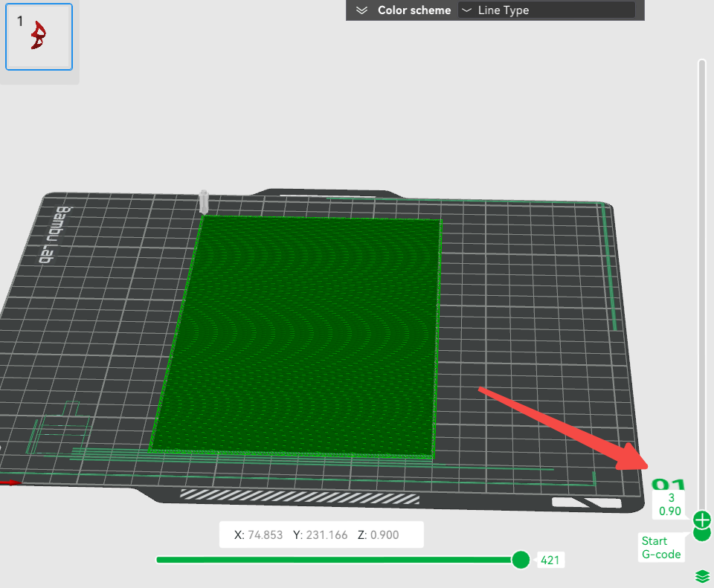This screenshot has width=714, height=588.
Task: Click the 421 step value field
Action: pyautogui.click(x=550, y=560)
